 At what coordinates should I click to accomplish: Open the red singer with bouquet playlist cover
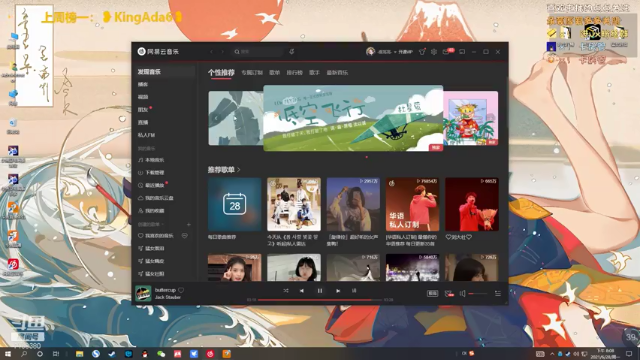472,204
